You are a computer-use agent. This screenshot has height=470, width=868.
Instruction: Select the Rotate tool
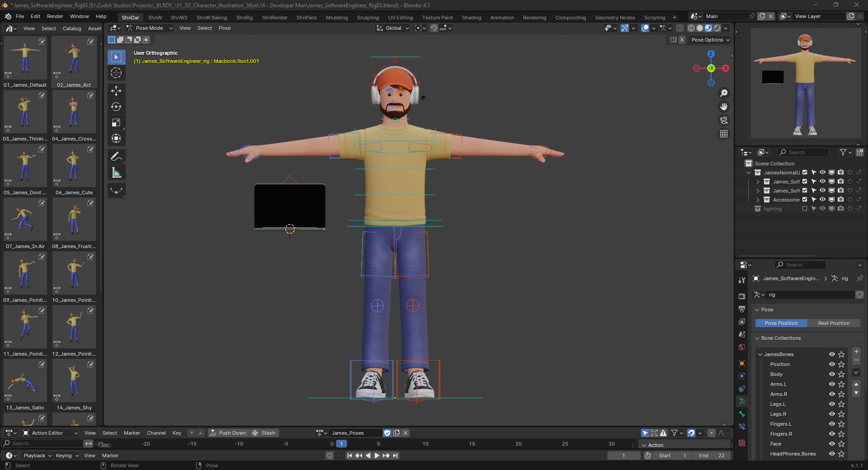116,107
